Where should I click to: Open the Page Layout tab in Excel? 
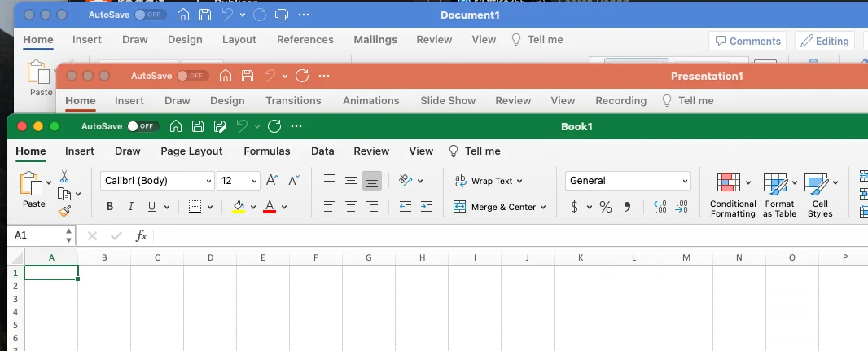(191, 151)
